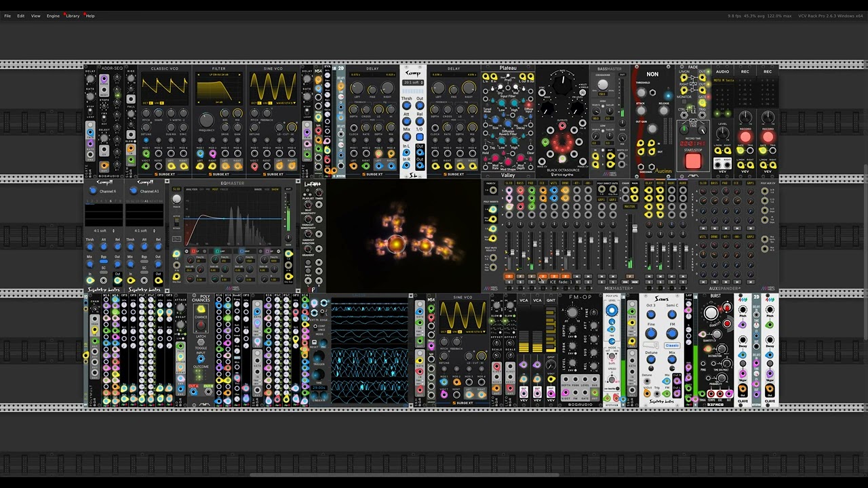Toggle Byp on Comp II Channel 6

point(104,261)
